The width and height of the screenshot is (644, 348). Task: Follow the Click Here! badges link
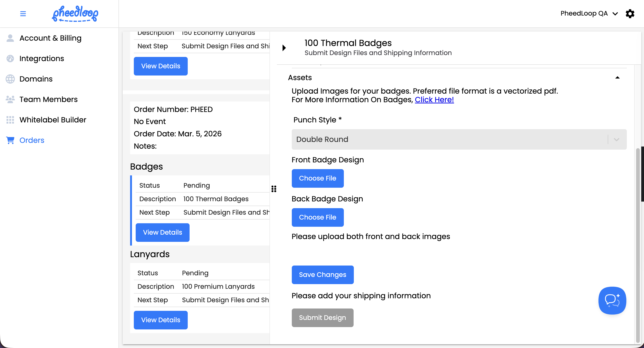434,100
